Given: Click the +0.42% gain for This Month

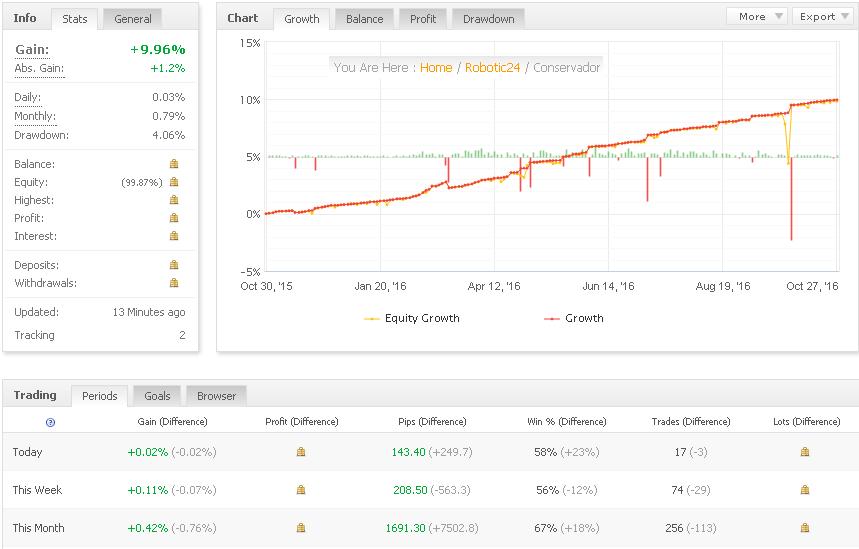Looking at the screenshot, I should [x=147, y=528].
